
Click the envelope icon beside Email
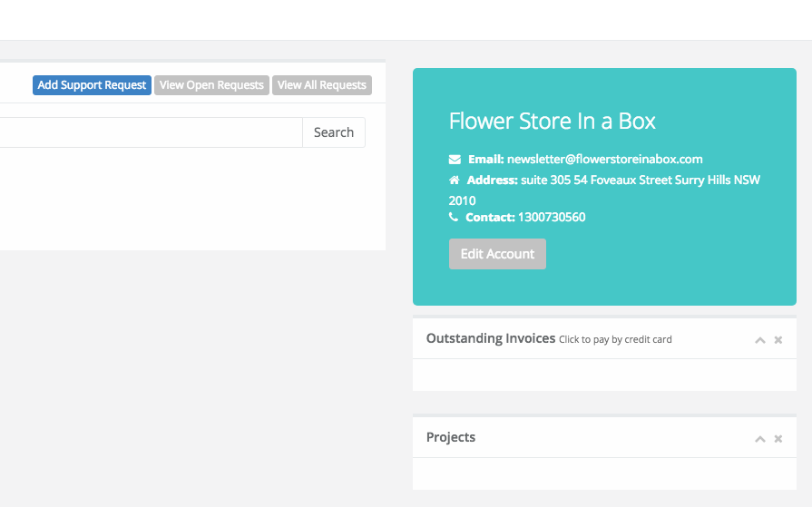pos(455,160)
